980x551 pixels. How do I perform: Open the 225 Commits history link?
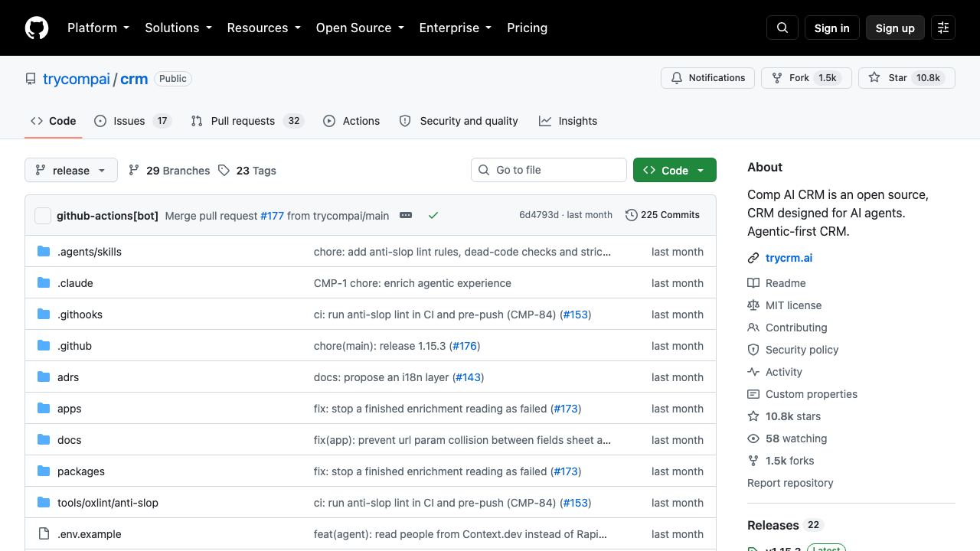[663, 215]
